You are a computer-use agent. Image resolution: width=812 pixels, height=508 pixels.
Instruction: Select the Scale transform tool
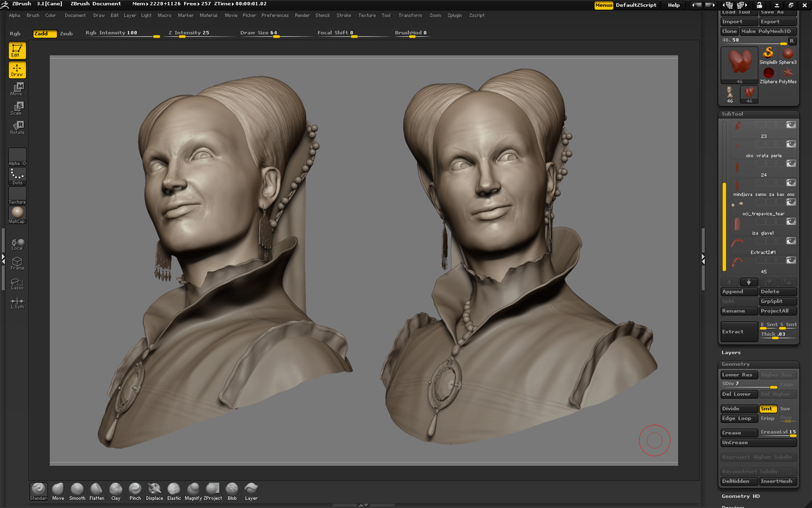[17, 108]
